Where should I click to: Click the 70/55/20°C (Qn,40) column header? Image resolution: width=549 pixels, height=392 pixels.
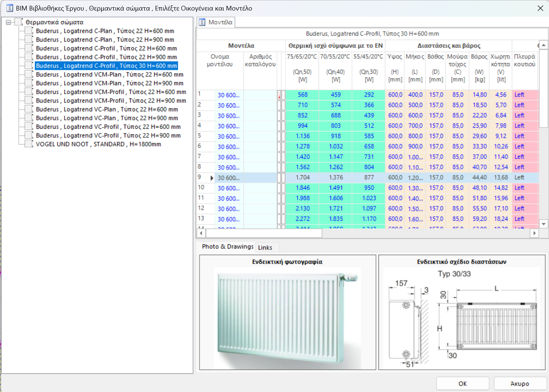[x=335, y=71]
